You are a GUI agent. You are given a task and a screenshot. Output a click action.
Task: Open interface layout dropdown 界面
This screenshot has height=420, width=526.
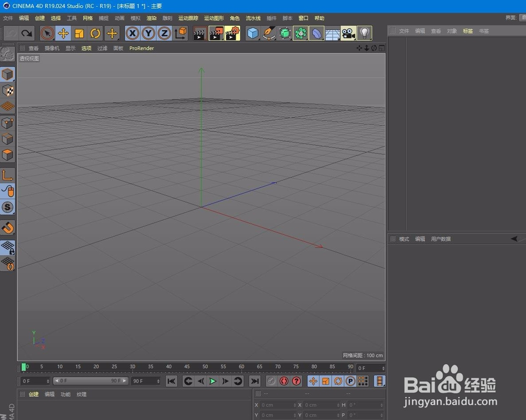point(522,18)
